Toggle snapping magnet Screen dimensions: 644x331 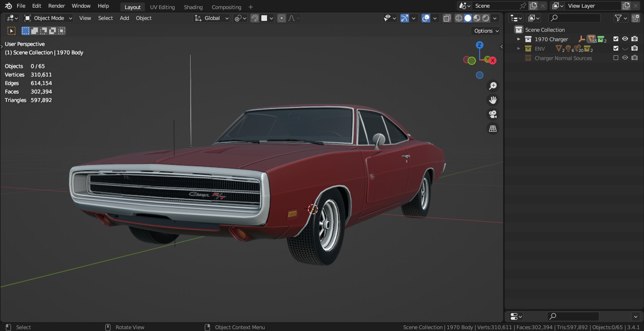255,18
